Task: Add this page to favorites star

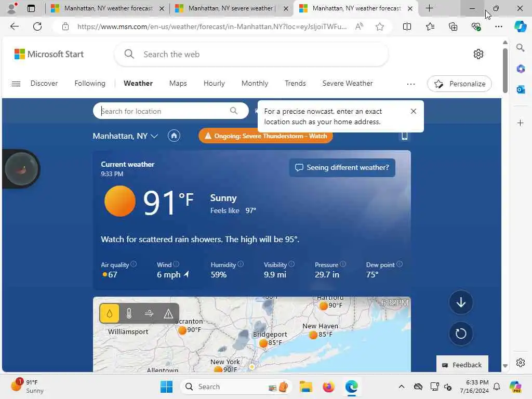Action: [380, 26]
